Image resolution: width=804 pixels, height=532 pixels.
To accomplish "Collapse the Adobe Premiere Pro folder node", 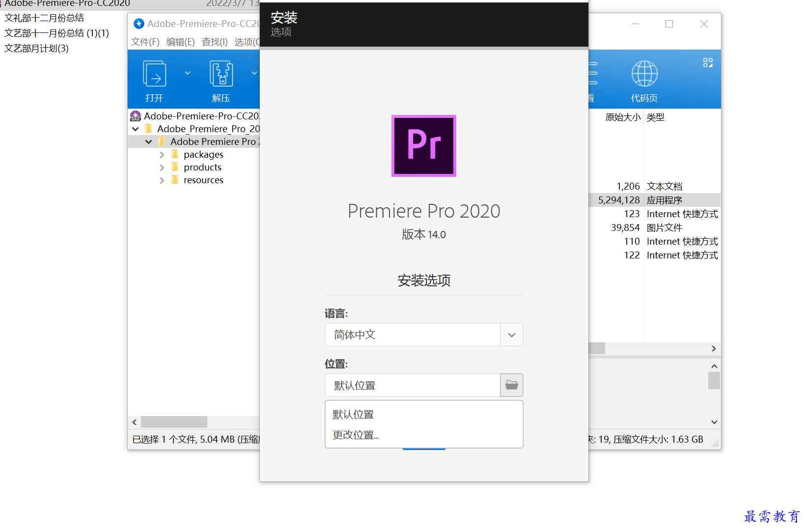I will 148,141.
